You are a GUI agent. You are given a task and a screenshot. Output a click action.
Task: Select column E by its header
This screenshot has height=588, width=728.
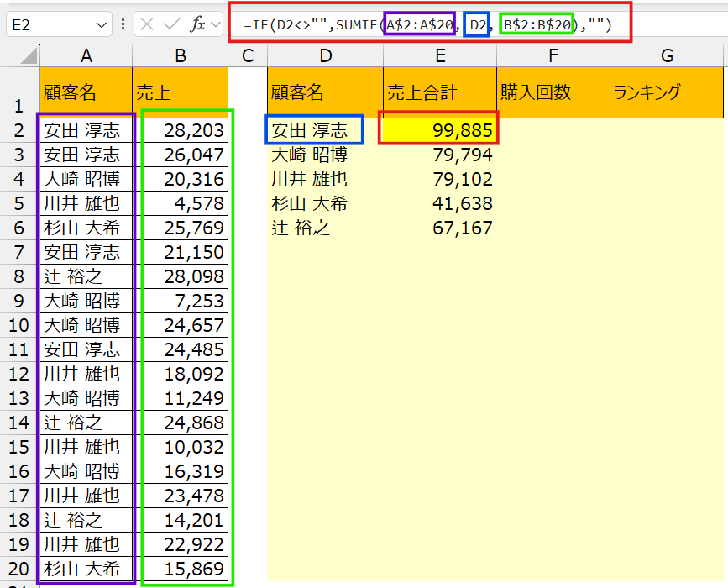440,55
